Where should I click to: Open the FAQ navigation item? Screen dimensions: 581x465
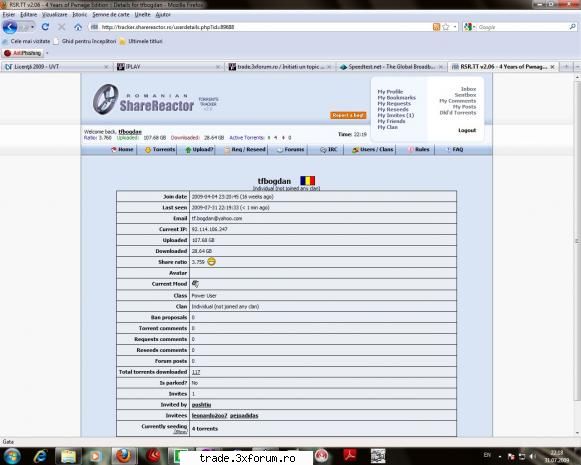(454, 149)
